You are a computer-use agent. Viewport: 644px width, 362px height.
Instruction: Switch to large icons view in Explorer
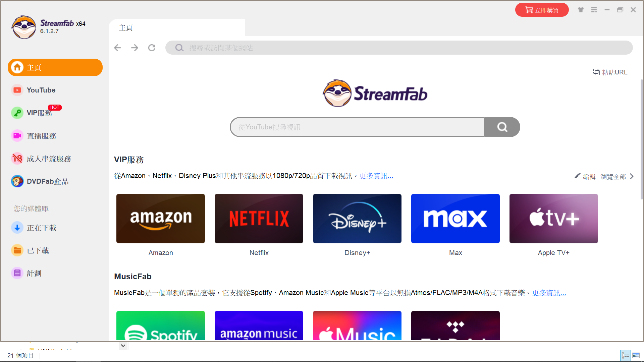tap(636, 355)
